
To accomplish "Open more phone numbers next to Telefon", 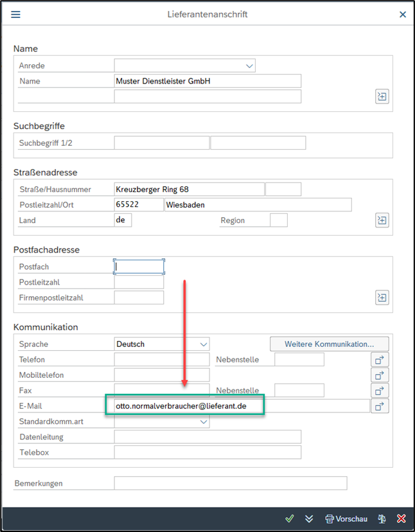I will pos(380,360).
